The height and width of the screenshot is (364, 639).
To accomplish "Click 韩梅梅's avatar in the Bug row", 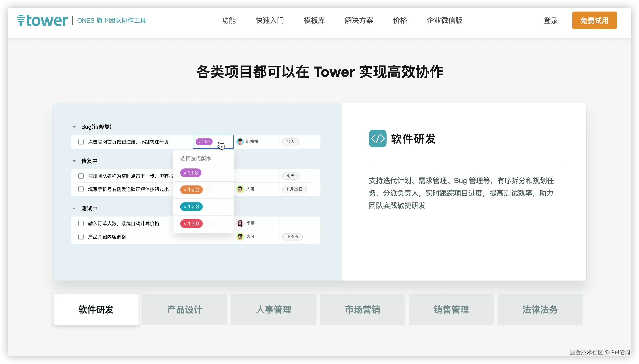I will (x=240, y=142).
